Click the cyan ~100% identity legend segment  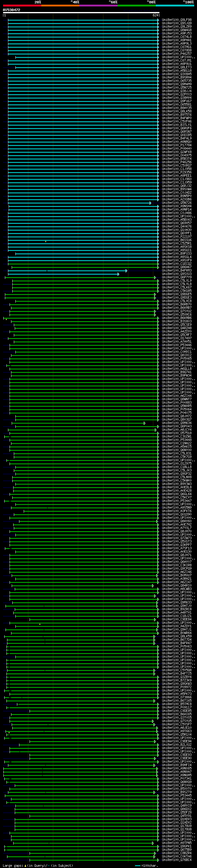tap(175, 6)
